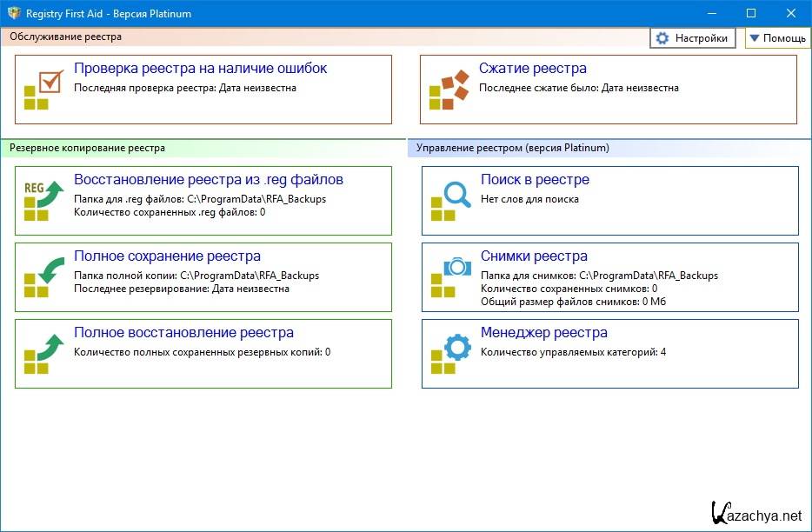Open Снимки реестра title

pyautogui.click(x=534, y=256)
